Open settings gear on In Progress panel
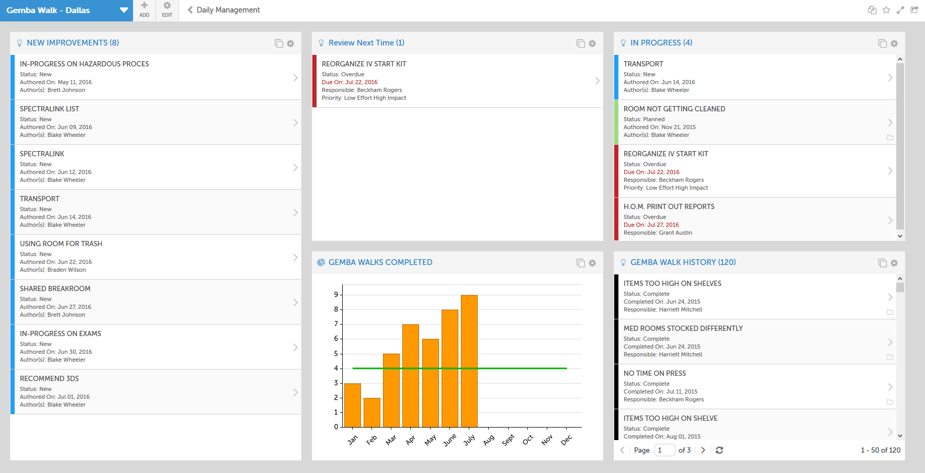 (x=894, y=43)
